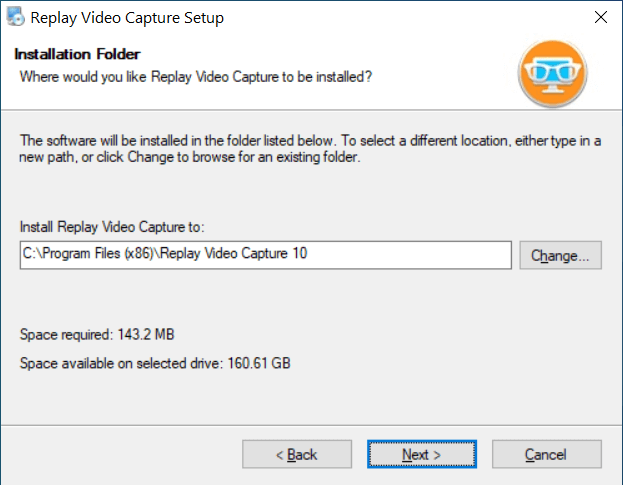Click the 'Where would you like' subtitle text
The height and width of the screenshot is (485, 623).
(x=195, y=77)
